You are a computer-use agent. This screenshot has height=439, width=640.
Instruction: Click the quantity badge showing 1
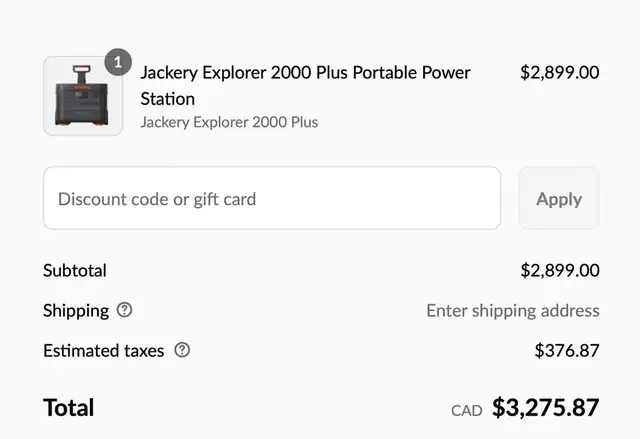click(x=118, y=62)
